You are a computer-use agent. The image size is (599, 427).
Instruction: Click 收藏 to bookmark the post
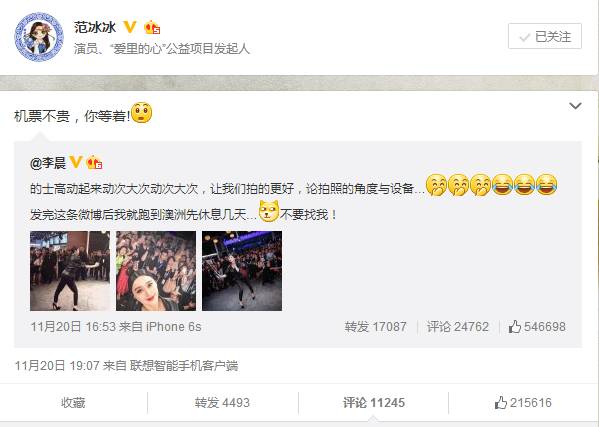point(73,403)
